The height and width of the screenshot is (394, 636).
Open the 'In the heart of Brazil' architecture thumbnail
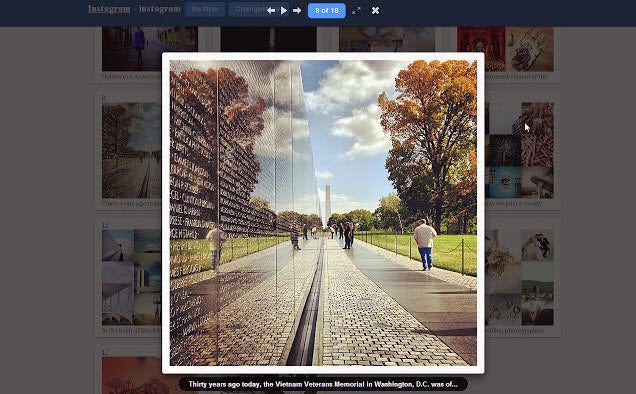pos(132,278)
